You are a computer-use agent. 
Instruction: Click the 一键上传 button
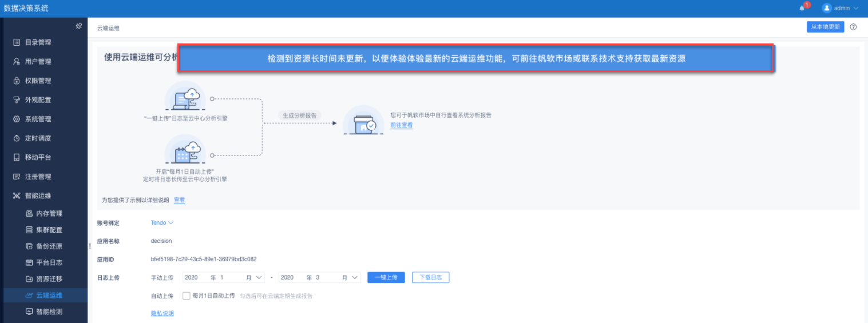(386, 277)
